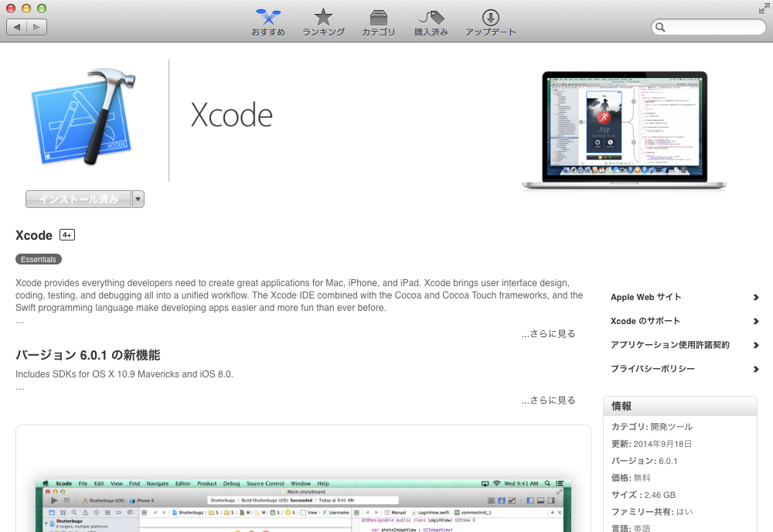Click the Xcode storyboard screenshot below
The height and width of the screenshot is (532, 773).
click(x=303, y=506)
